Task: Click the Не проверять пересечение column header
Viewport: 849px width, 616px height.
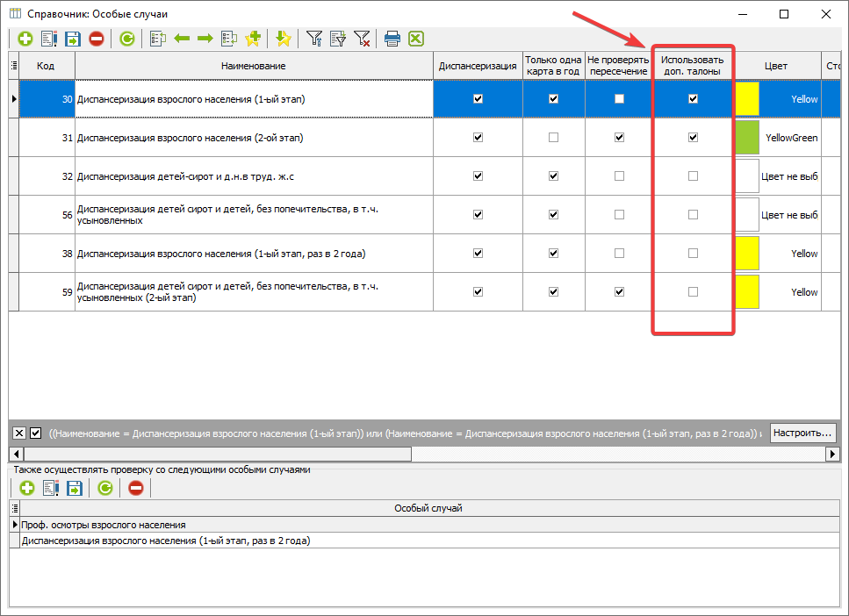Action: (x=618, y=66)
